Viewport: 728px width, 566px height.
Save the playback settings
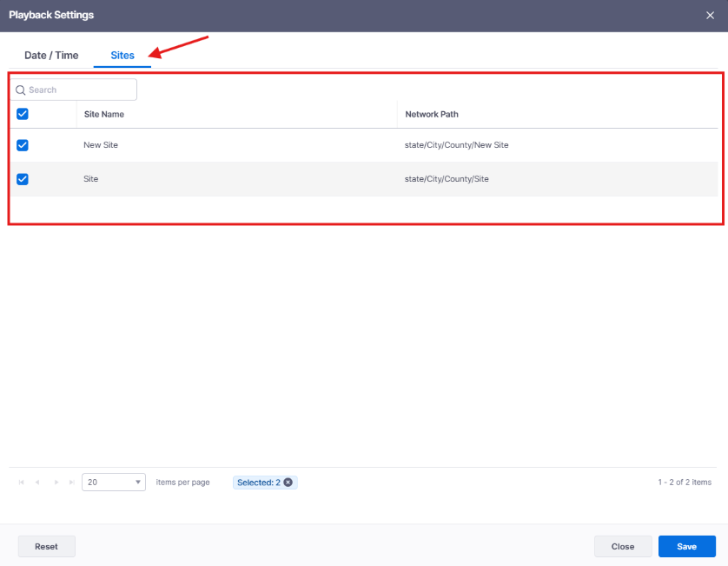point(686,547)
